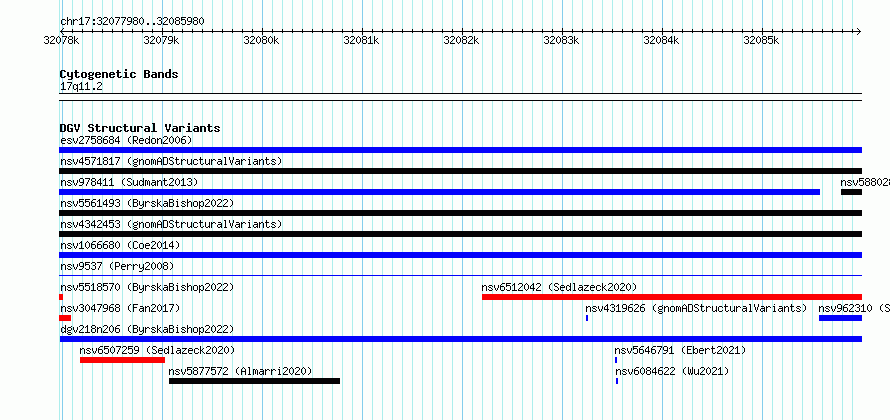Click the small blue nsv6084622 tick

pyautogui.click(x=617, y=381)
